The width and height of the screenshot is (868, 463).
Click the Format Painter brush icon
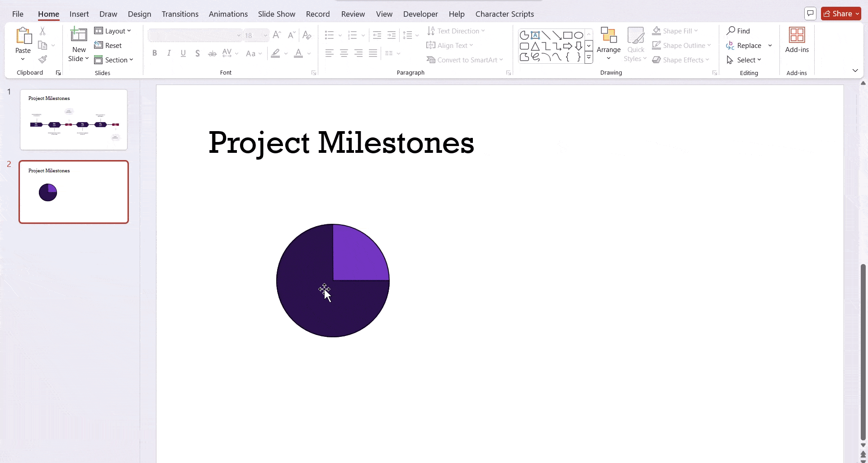pos(43,60)
